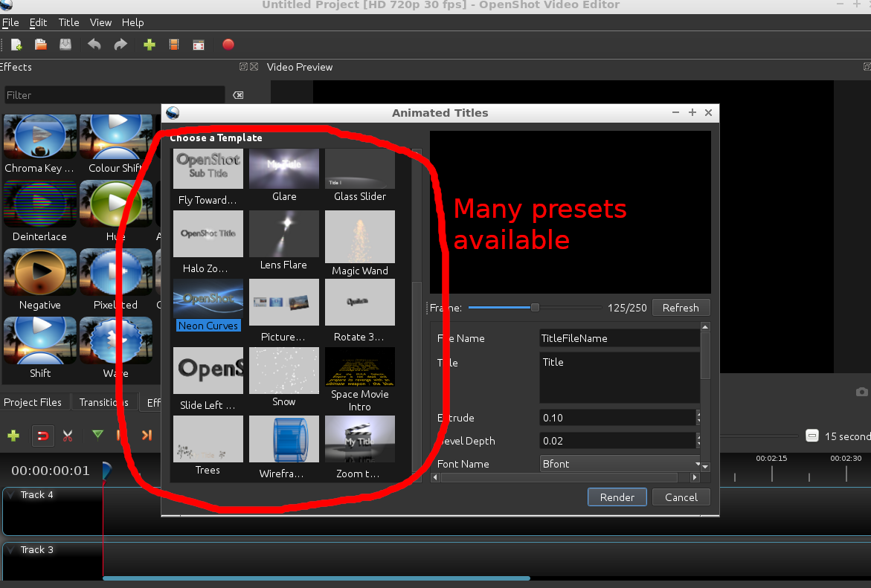Click the Frame slider handle
The image size is (871, 588).
pyautogui.click(x=535, y=307)
